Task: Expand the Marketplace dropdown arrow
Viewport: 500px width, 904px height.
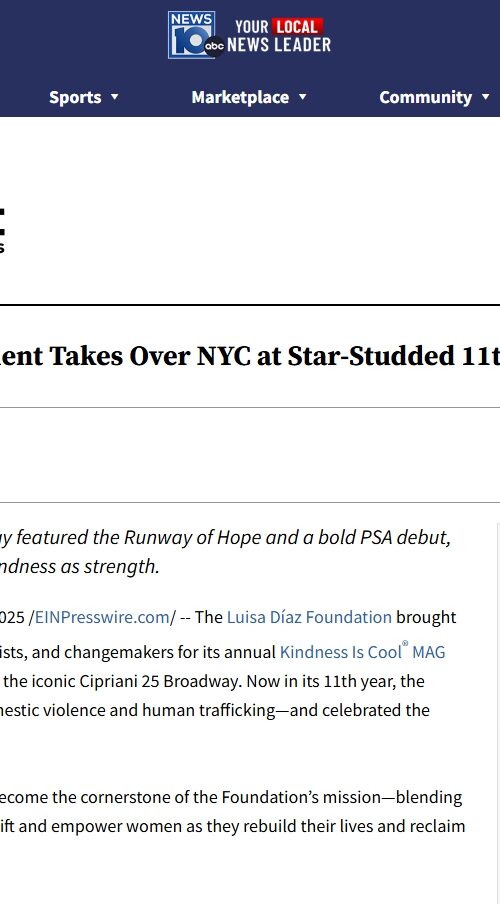Action: (x=302, y=97)
